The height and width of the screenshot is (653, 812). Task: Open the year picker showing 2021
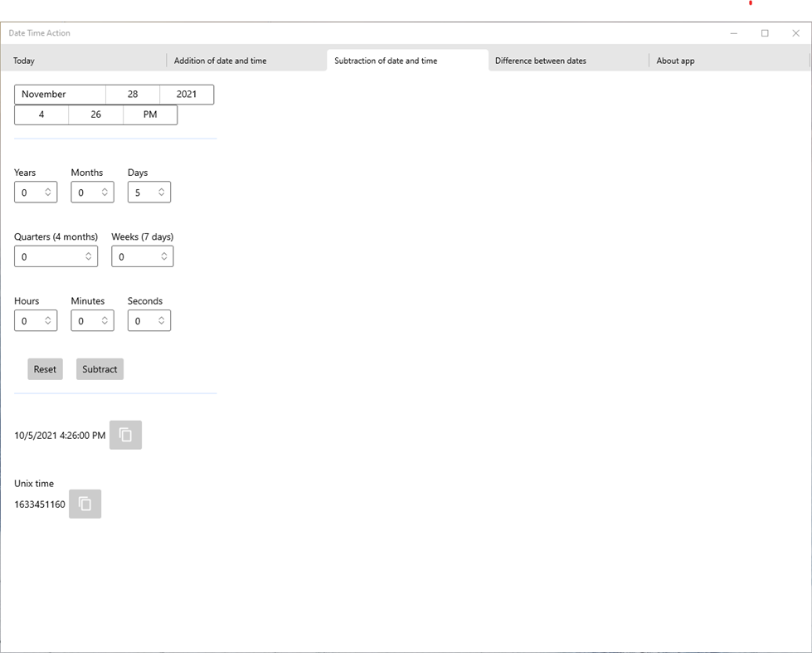(187, 95)
